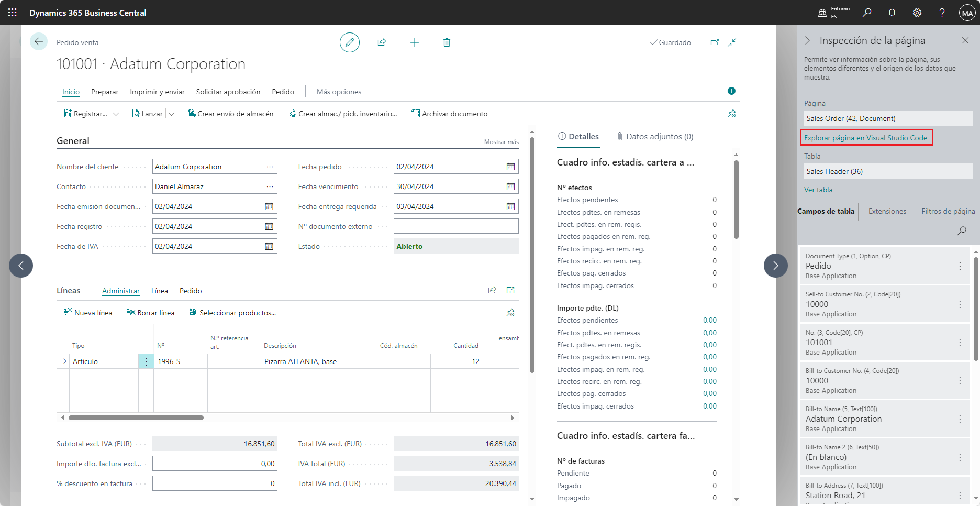Open the Filtros de página tab
The width and height of the screenshot is (980, 506).
948,211
